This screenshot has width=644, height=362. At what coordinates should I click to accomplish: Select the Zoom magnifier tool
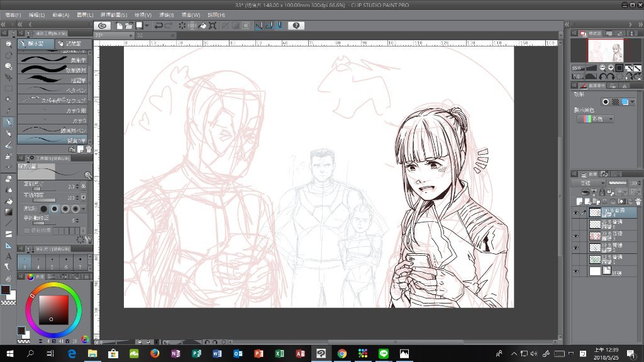[x=8, y=44]
